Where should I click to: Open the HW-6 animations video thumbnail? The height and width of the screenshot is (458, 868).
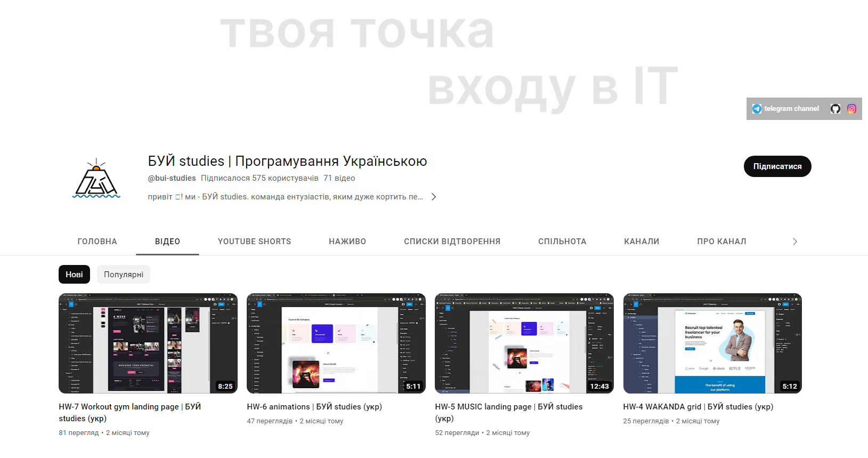point(336,343)
